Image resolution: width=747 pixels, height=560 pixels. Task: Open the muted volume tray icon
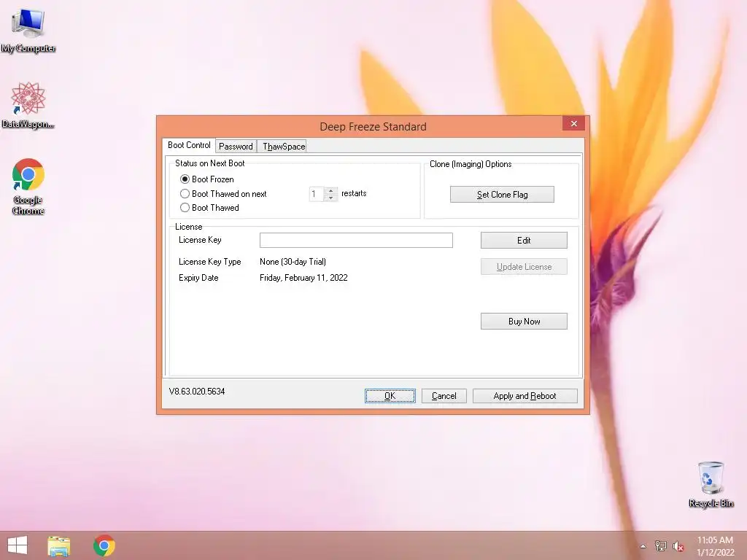tap(678, 546)
